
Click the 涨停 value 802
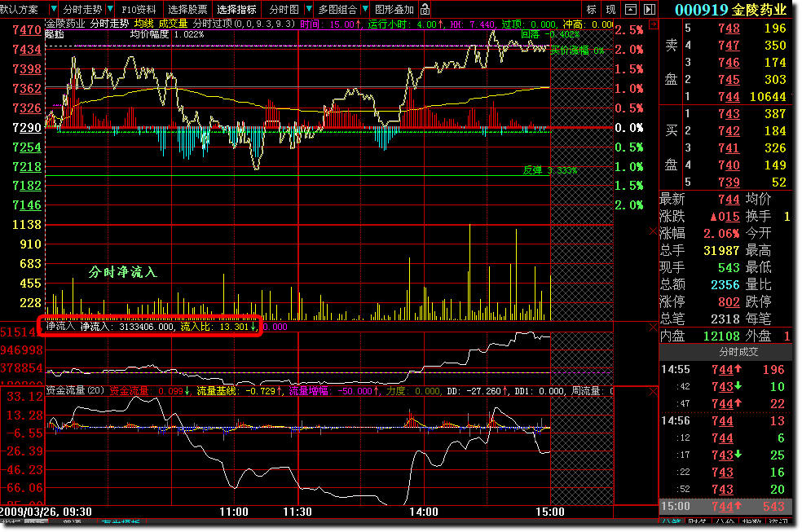tap(729, 302)
